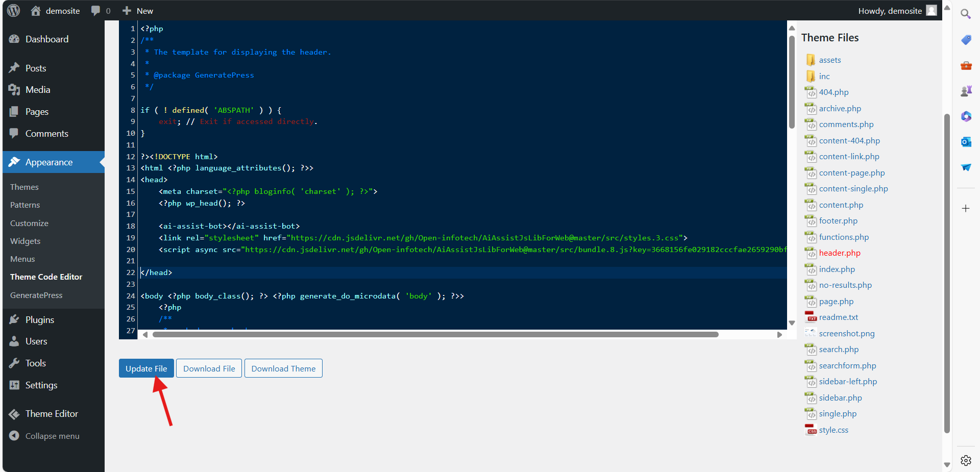Click the Users icon in sidebar
This screenshot has width=980, height=472.
pyautogui.click(x=14, y=341)
